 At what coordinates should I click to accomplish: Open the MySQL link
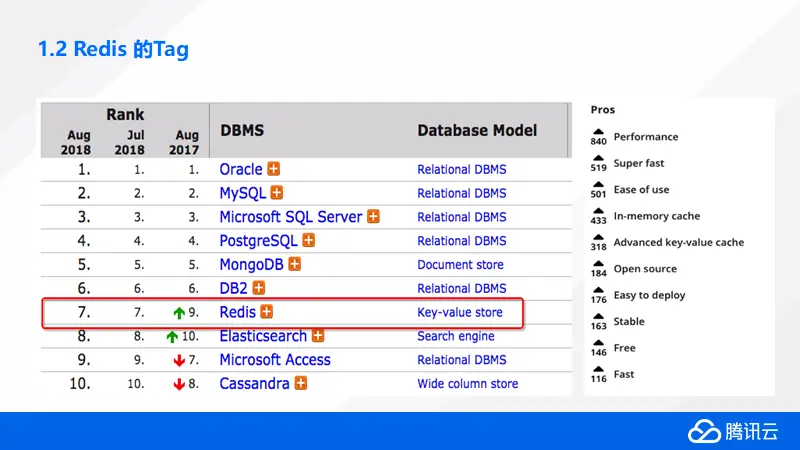pyautogui.click(x=242, y=193)
